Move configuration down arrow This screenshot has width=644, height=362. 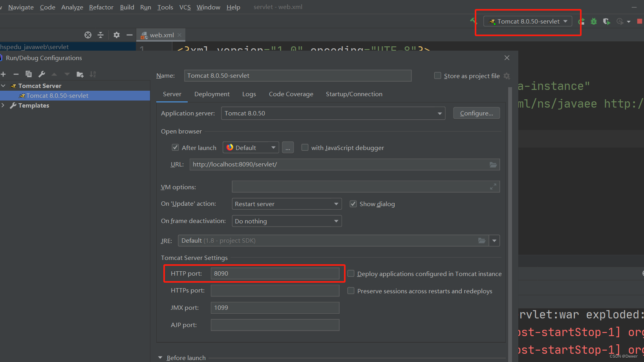click(x=67, y=74)
